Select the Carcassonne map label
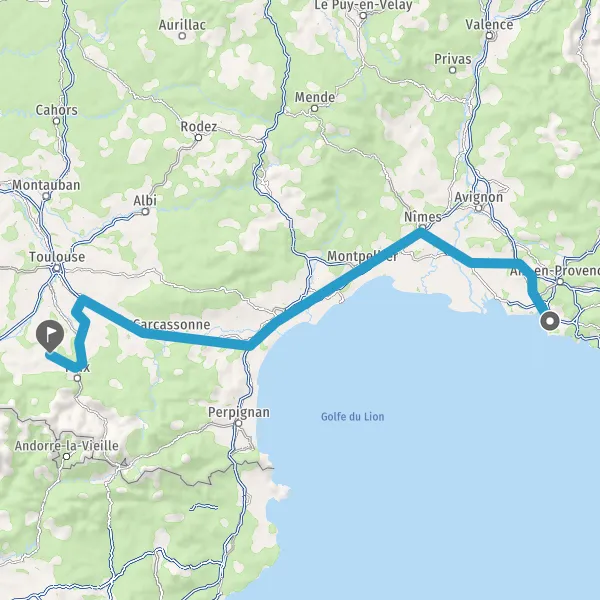600x600 pixels. (x=172, y=324)
